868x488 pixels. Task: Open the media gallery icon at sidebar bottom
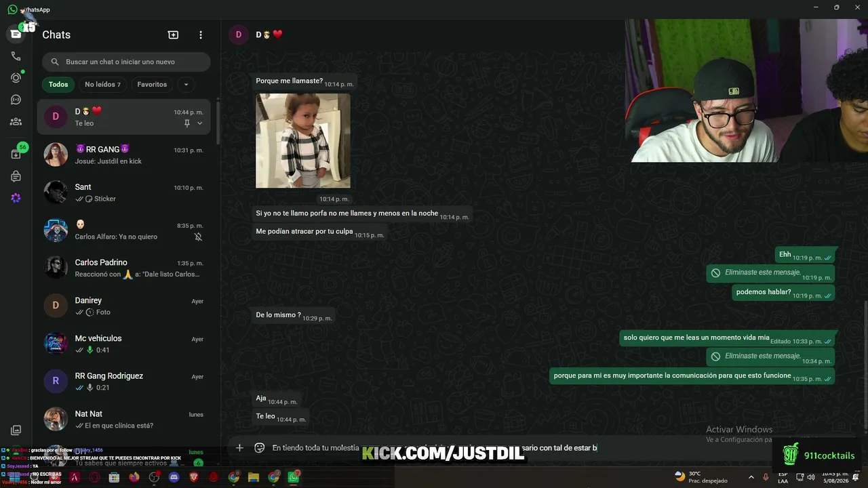point(16,430)
